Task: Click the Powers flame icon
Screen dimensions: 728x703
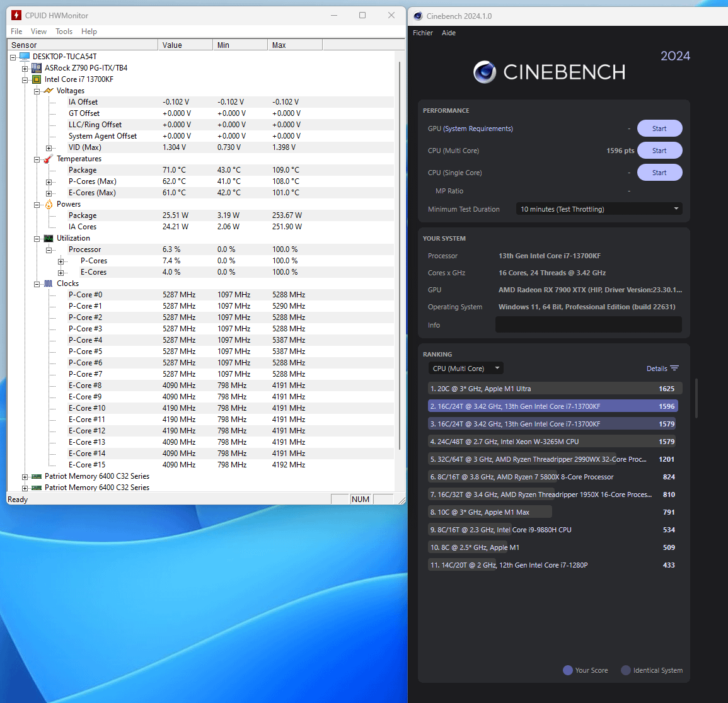Action: click(x=49, y=204)
